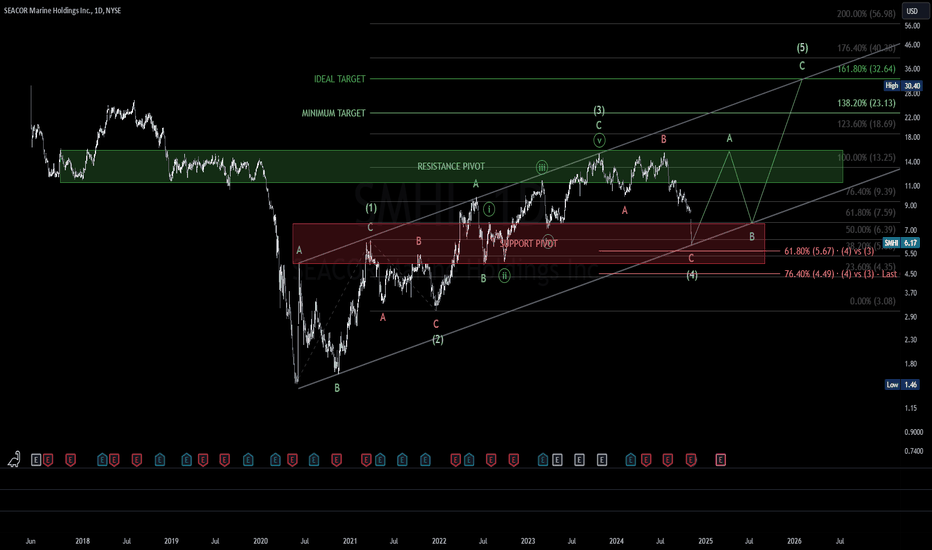Click the SMHI 6.17 last price tag
932x550 pixels.
click(x=902, y=243)
